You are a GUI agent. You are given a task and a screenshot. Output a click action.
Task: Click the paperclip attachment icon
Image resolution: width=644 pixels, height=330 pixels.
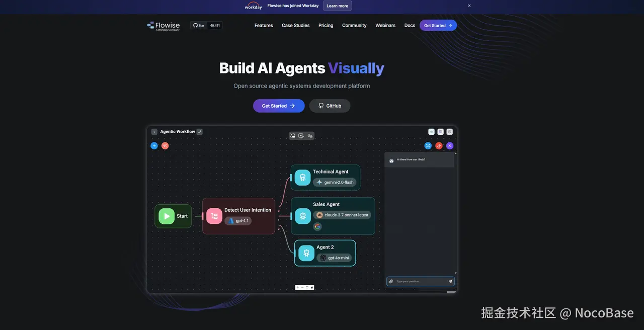pyautogui.click(x=391, y=282)
